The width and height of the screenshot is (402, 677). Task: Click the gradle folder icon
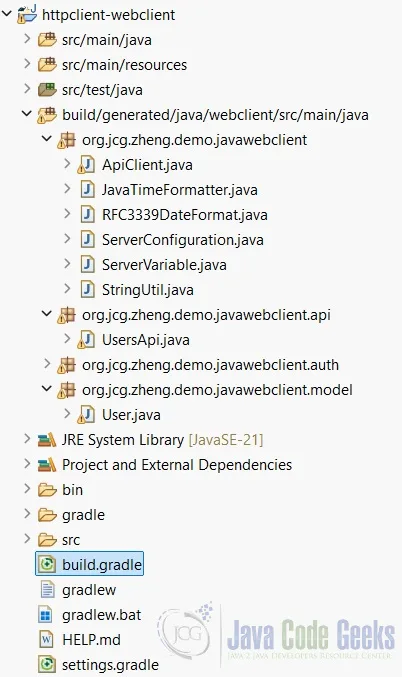coord(47,515)
